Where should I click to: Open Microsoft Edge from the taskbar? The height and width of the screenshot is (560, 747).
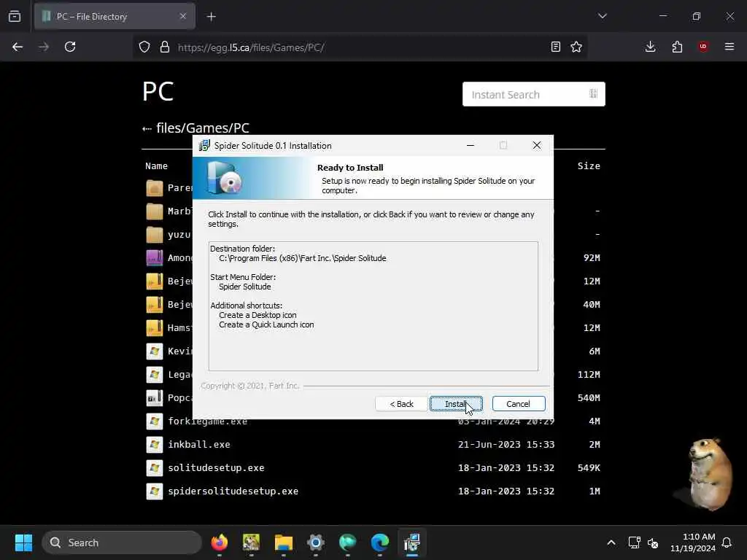point(379,542)
